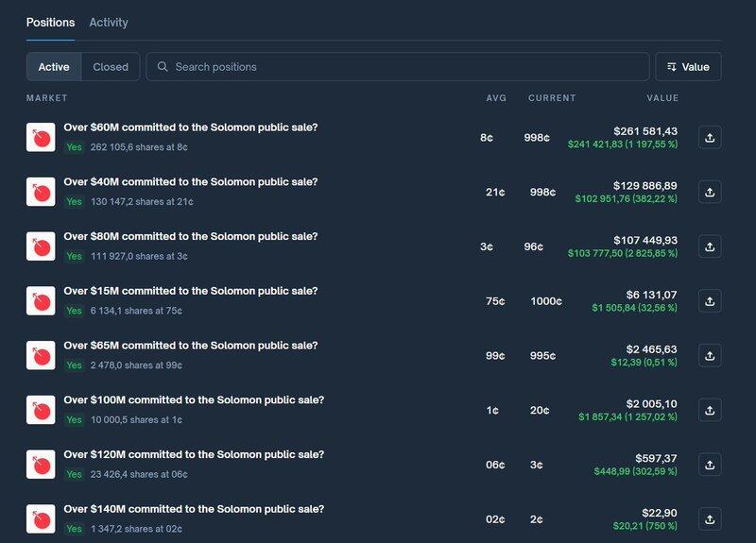Open Over $80M committed market link
Image resolution: width=756 pixels, height=543 pixels.
coord(190,236)
